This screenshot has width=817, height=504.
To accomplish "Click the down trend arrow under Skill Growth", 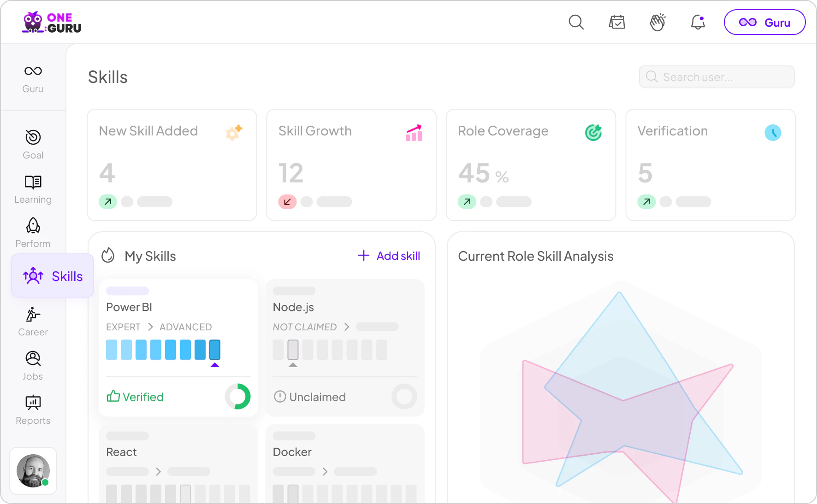I will click(x=287, y=202).
